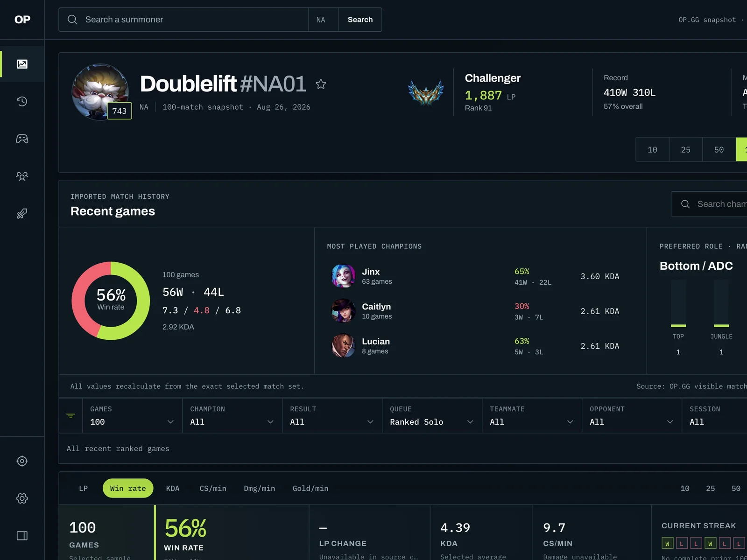This screenshot has width=747, height=560.
Task: Switch to the KDA metric tab
Action: click(173, 489)
